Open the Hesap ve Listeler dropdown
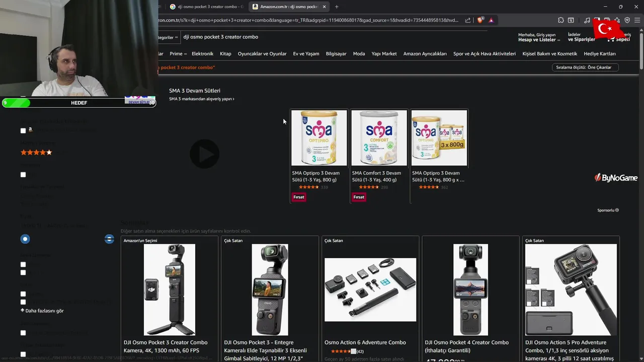The width and height of the screenshot is (644, 362). [x=539, y=37]
